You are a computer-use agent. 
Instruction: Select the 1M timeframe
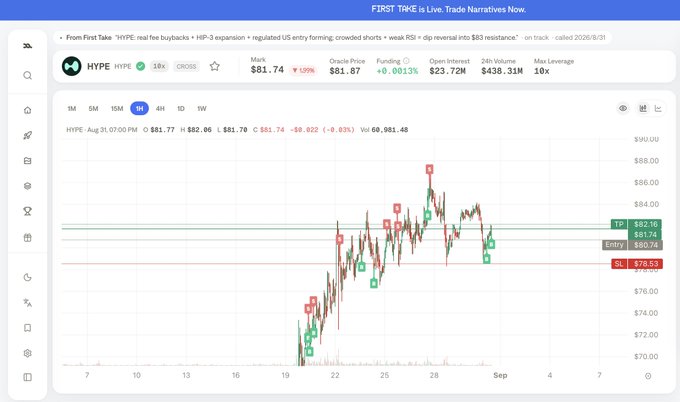click(x=72, y=108)
